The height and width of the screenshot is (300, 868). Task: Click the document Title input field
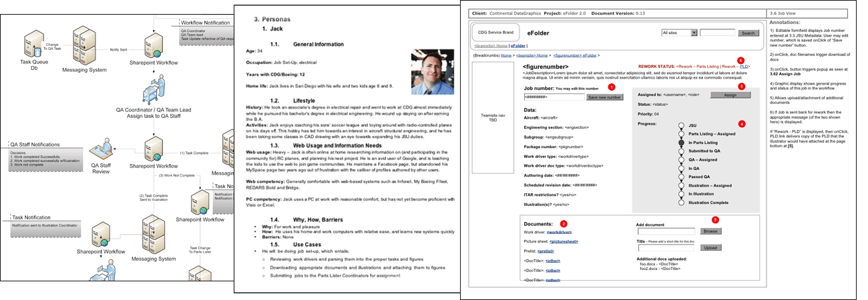tap(666, 247)
